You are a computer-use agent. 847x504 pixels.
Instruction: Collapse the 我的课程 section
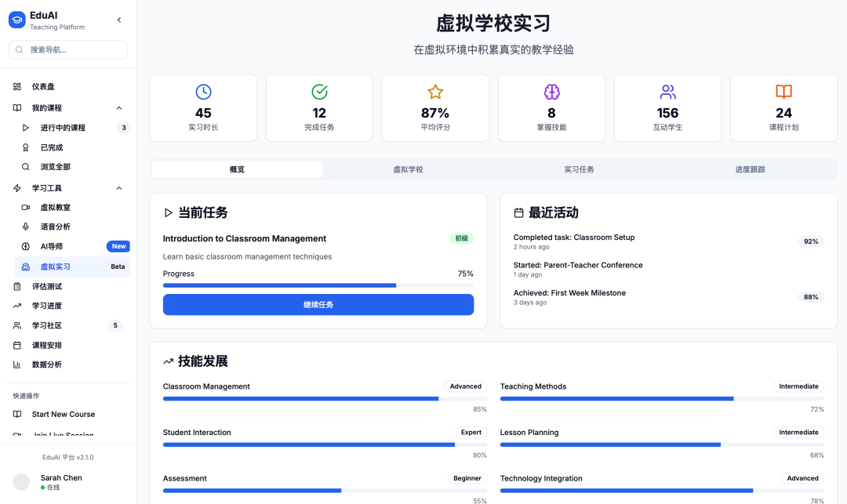[119, 108]
